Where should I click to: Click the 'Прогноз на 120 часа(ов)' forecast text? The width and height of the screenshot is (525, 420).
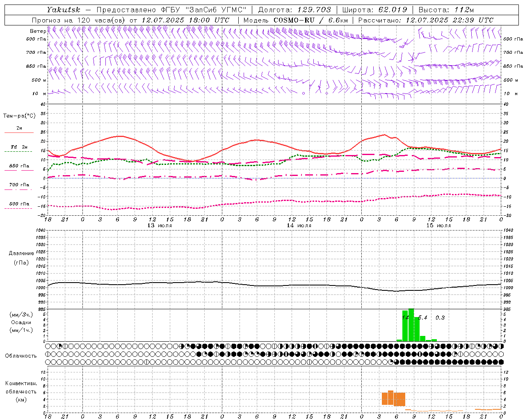[x=79, y=20]
